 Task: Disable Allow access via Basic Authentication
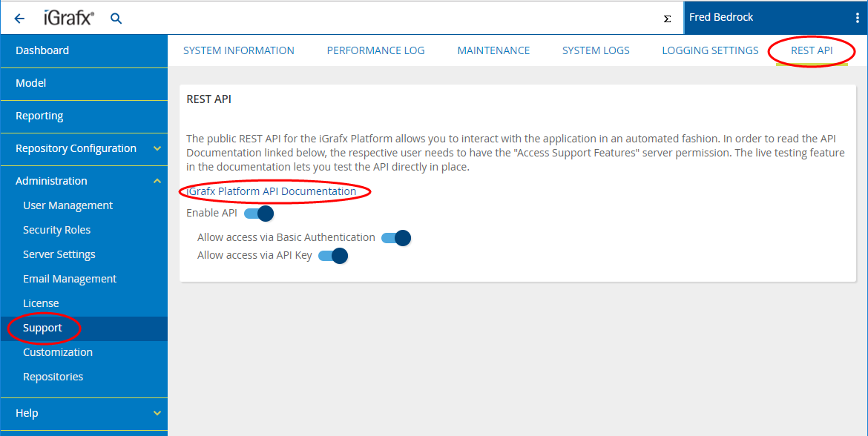(x=396, y=238)
